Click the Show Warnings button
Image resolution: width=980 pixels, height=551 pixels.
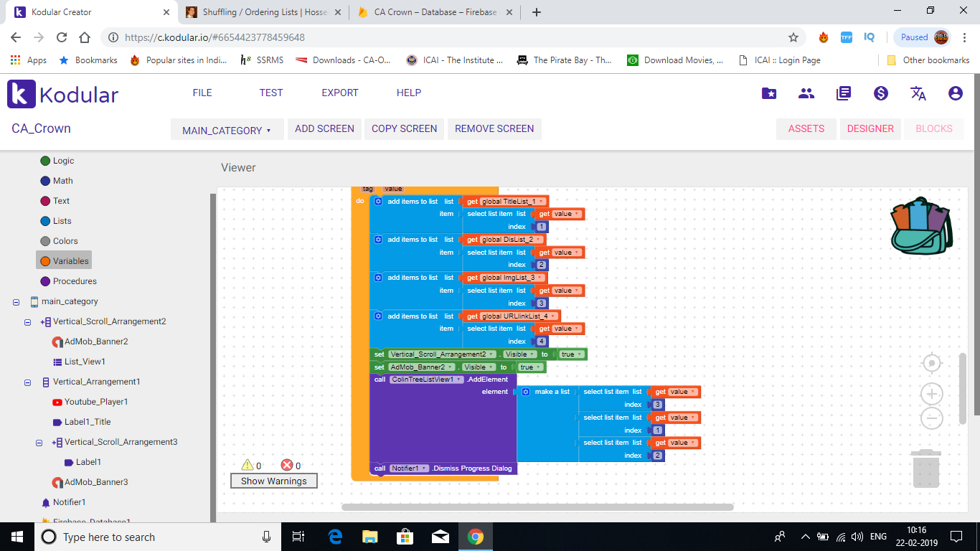(x=273, y=481)
